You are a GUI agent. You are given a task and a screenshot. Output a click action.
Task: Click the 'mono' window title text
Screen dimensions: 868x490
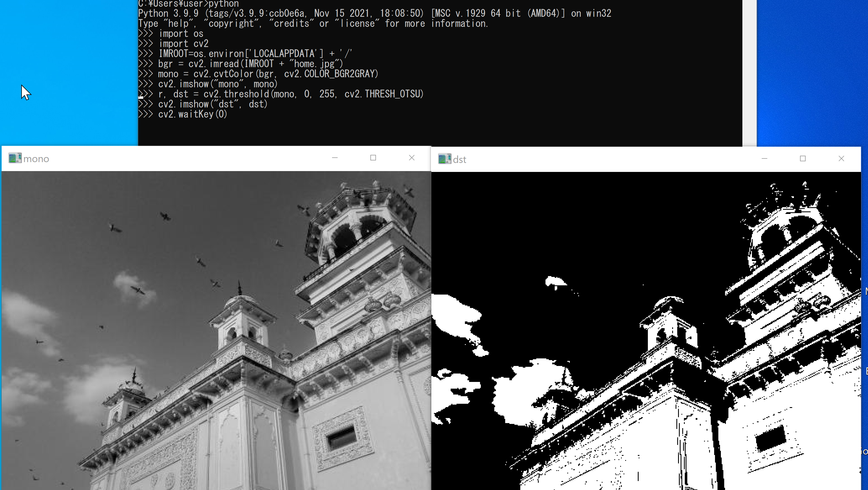[x=36, y=159]
